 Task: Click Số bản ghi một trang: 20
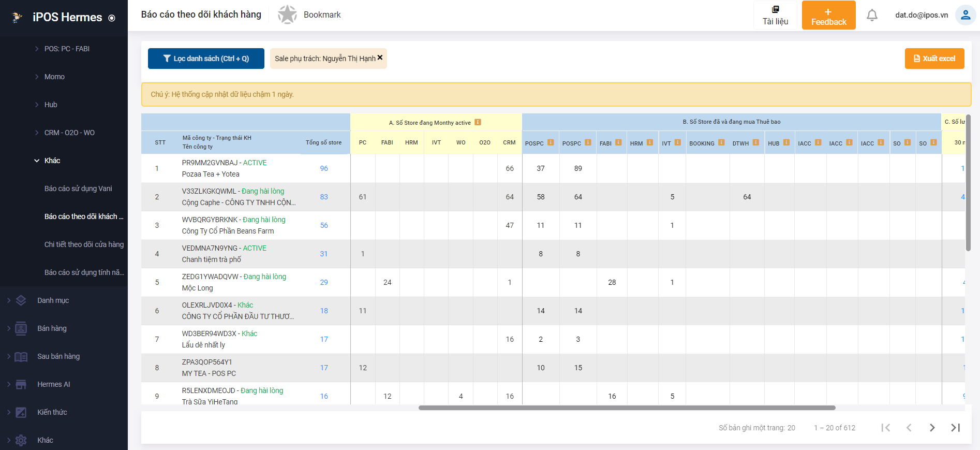tap(757, 428)
